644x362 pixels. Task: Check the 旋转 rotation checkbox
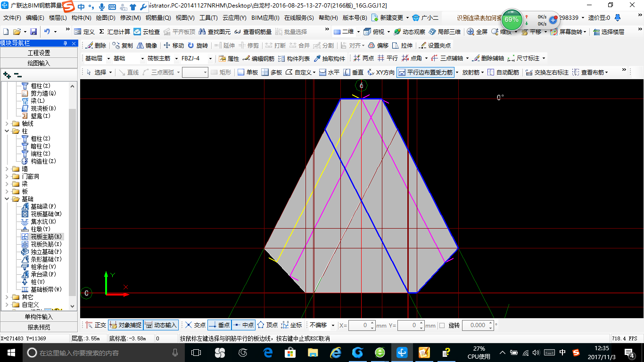tap(442, 325)
